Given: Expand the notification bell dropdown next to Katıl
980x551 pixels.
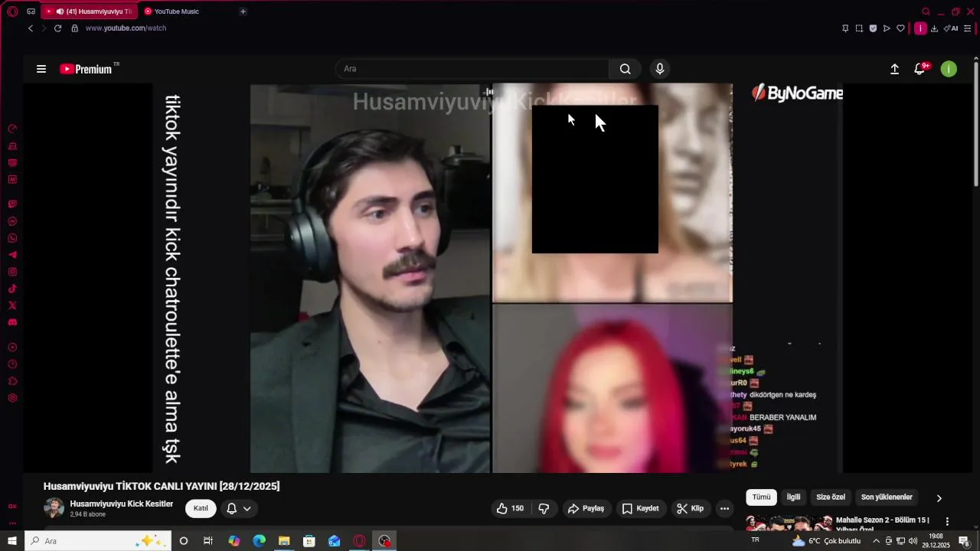Looking at the screenshot, I should point(239,508).
